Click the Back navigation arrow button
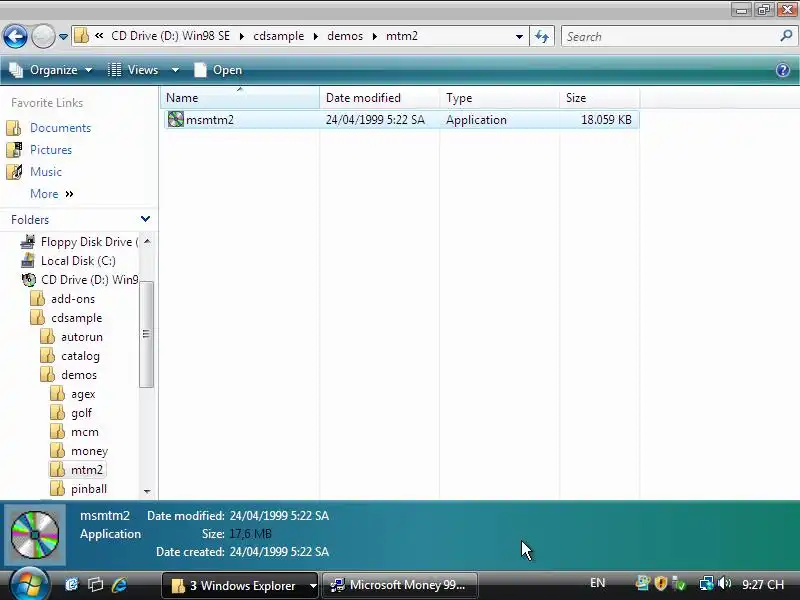Viewport: 800px width, 600px height. (x=15, y=37)
